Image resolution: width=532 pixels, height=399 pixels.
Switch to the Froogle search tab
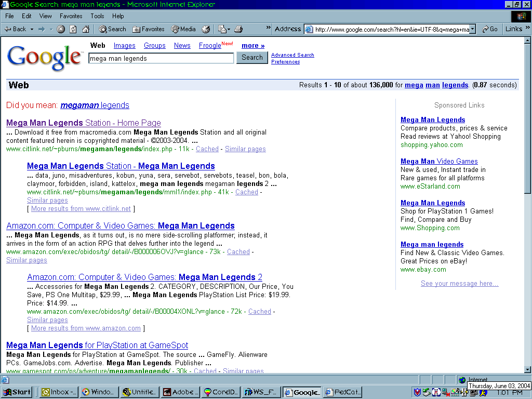click(210, 46)
